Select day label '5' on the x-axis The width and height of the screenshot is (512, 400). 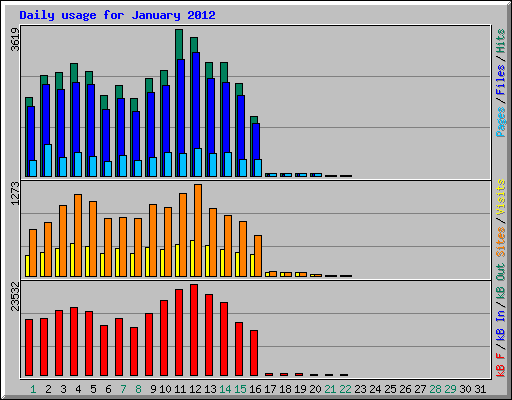point(93,389)
